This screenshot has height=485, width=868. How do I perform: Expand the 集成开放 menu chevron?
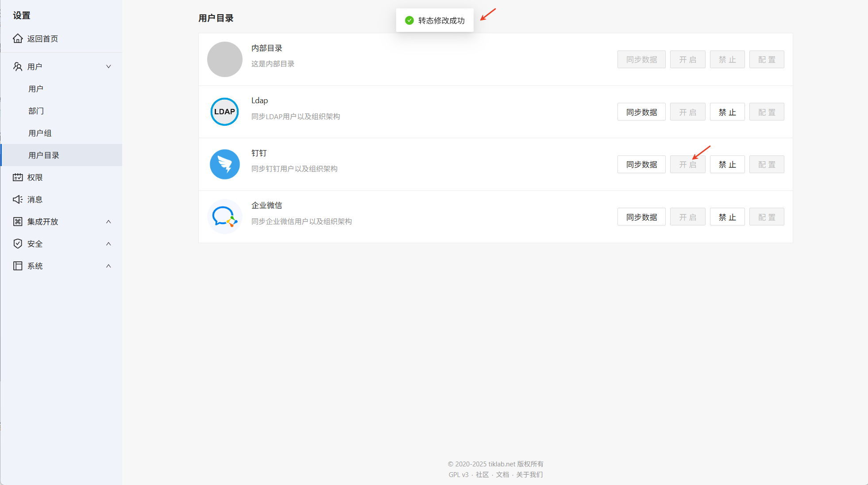tap(108, 221)
